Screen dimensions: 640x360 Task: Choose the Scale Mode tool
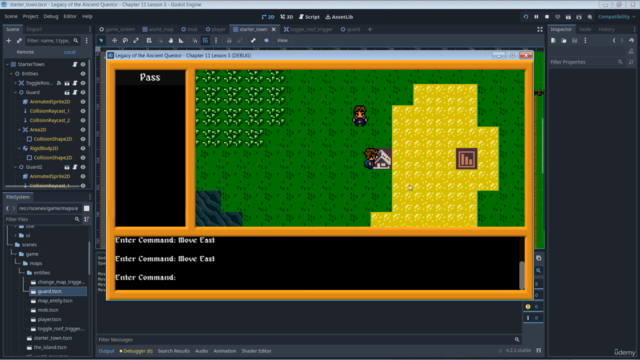pos(136,40)
